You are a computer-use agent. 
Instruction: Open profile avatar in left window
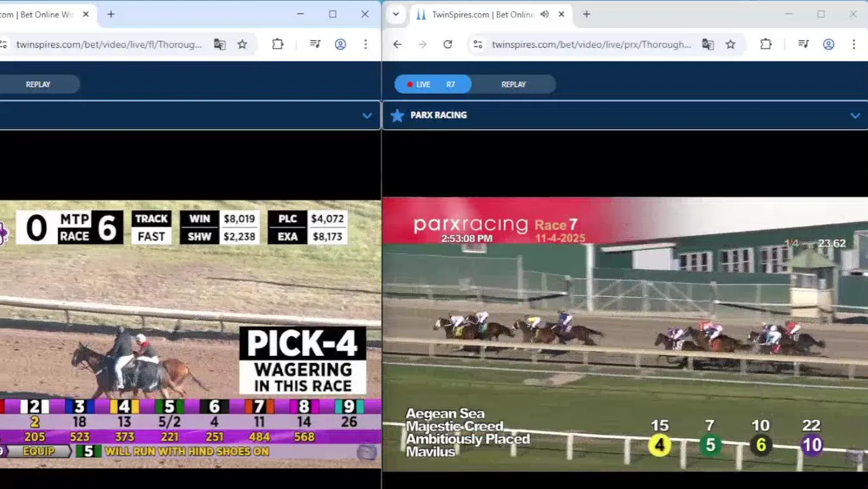[x=340, y=44]
